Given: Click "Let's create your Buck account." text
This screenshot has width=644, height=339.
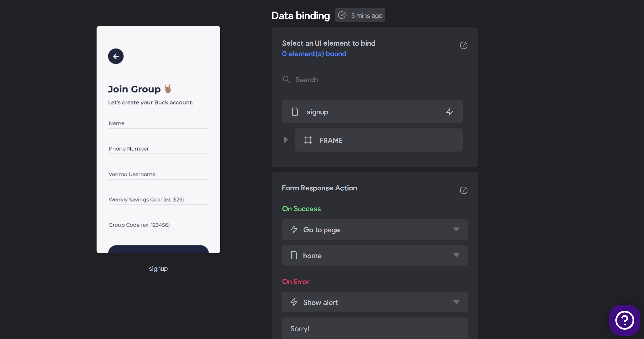Looking at the screenshot, I should click(x=151, y=102).
